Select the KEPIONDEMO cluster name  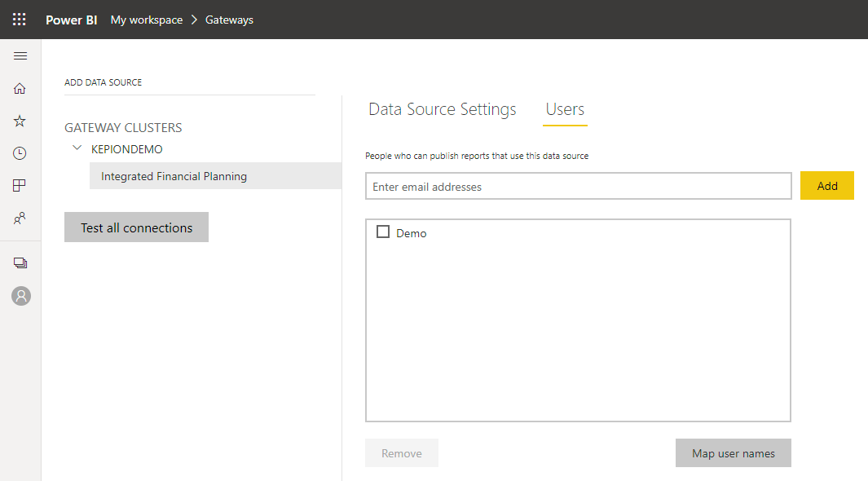click(127, 149)
